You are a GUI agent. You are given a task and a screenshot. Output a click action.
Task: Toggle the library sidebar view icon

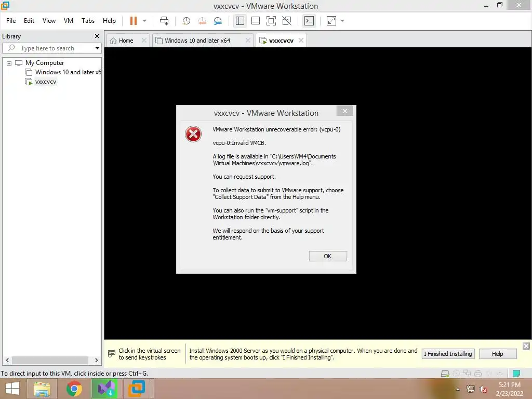(240, 21)
